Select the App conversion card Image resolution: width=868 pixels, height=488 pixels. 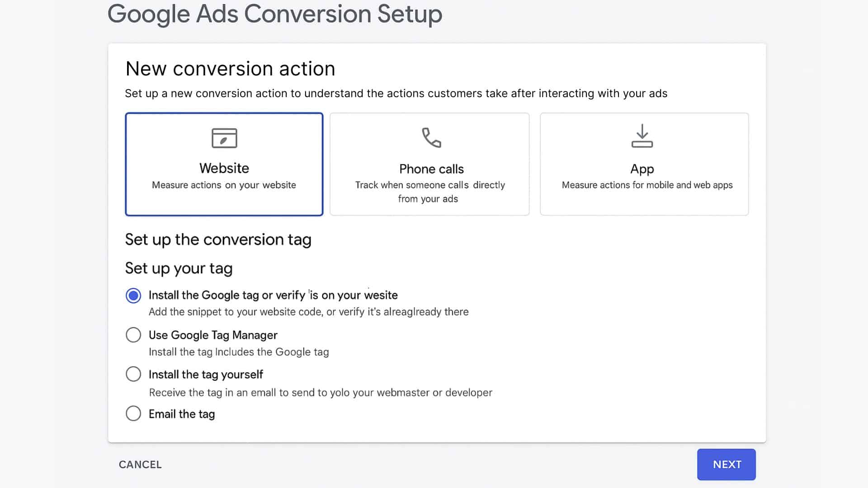point(644,164)
